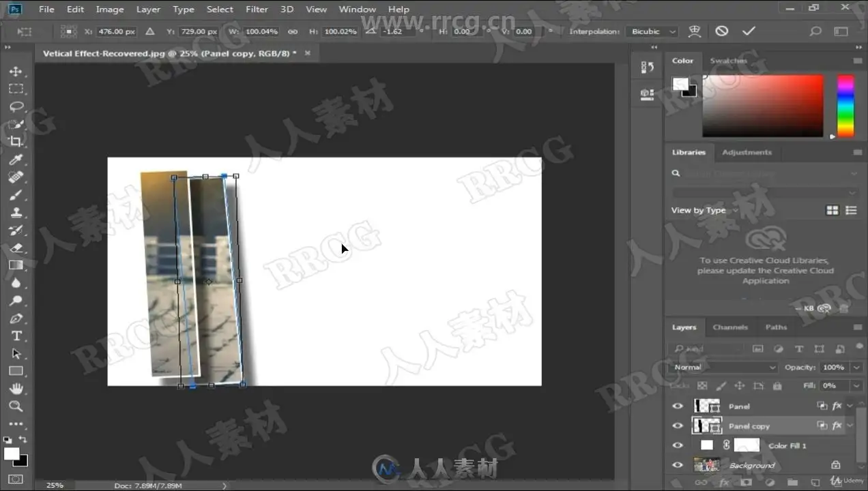Image resolution: width=868 pixels, height=491 pixels.
Task: Select the Hand tool
Action: coord(16,389)
